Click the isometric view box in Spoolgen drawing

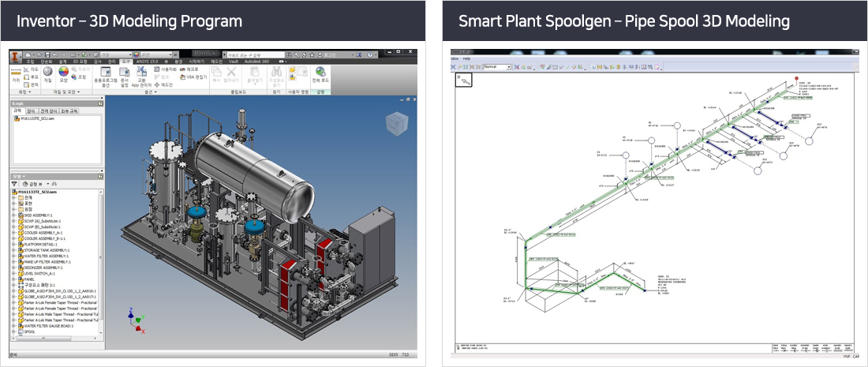463,80
